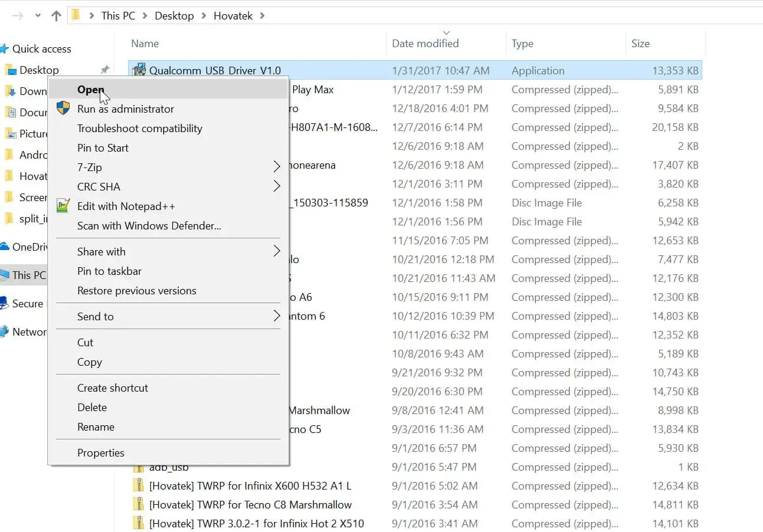
Task: Click the OneDrive cloud icon in sidebar
Action: (4, 247)
